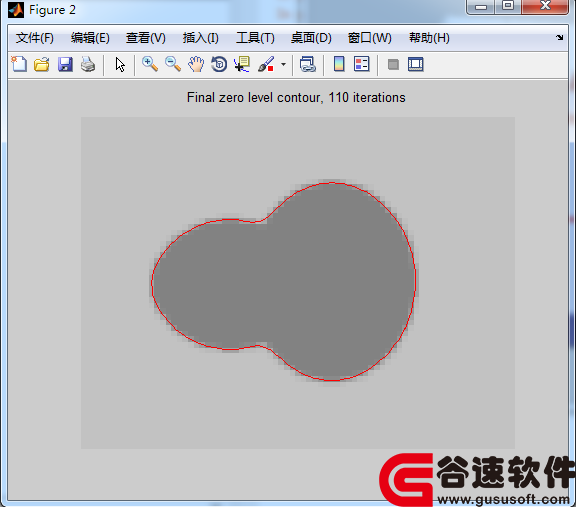The height and width of the screenshot is (507, 576).
Task: Open the 插入(I) menu
Action: click(201, 37)
